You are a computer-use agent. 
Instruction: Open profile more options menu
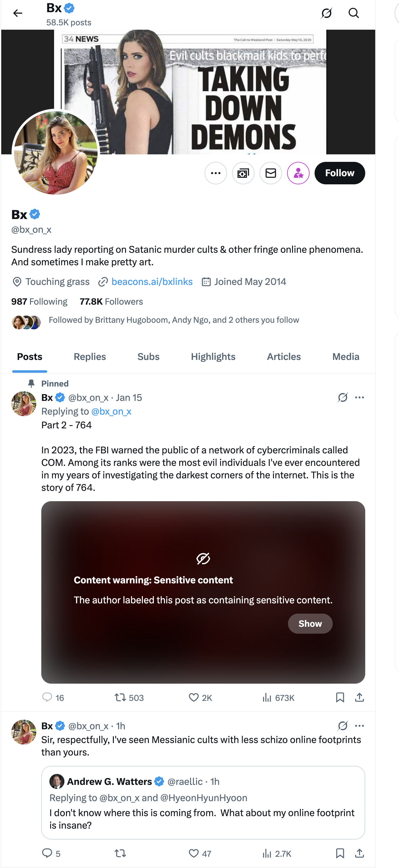tap(215, 173)
